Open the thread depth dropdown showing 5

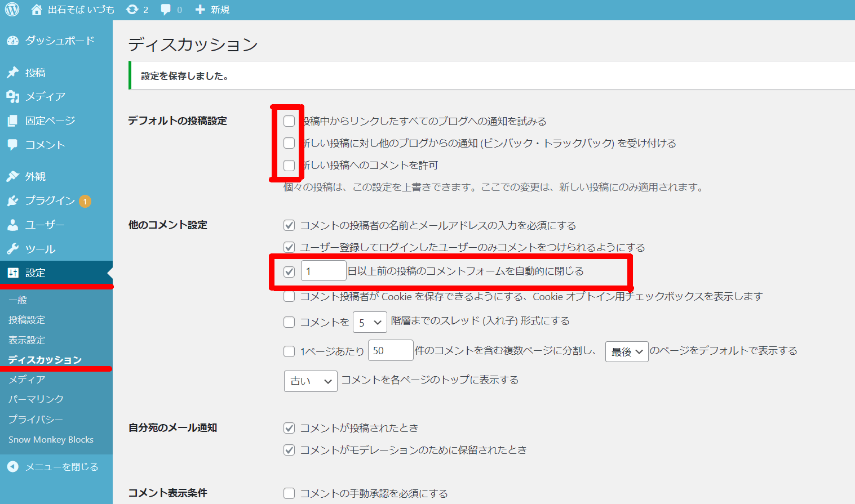pos(370,323)
